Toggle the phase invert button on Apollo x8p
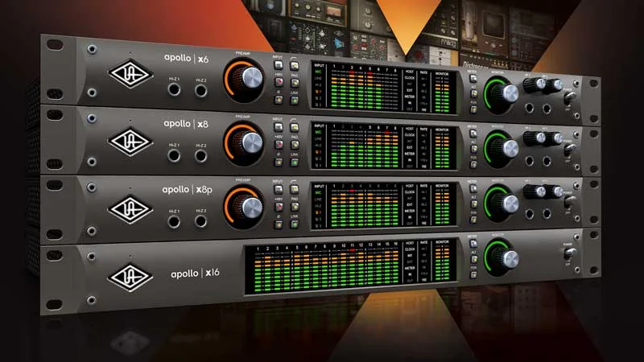Viewport: 644px width, 362px height. [279, 224]
